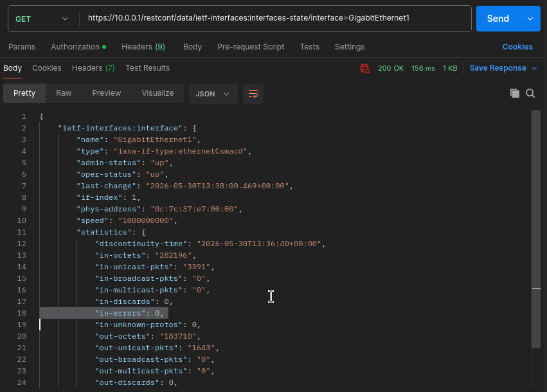Click the "in-discards": 0 line
The image size is (547, 392).
pyautogui.click(x=134, y=301)
